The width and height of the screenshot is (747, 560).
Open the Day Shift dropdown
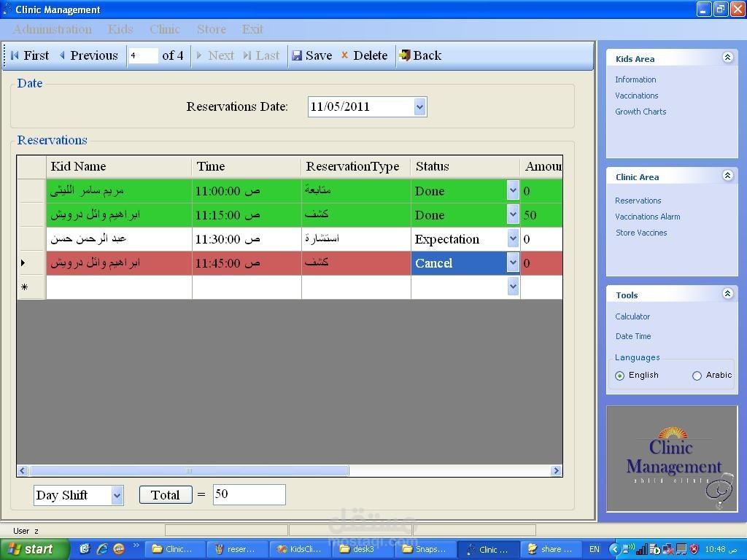117,495
